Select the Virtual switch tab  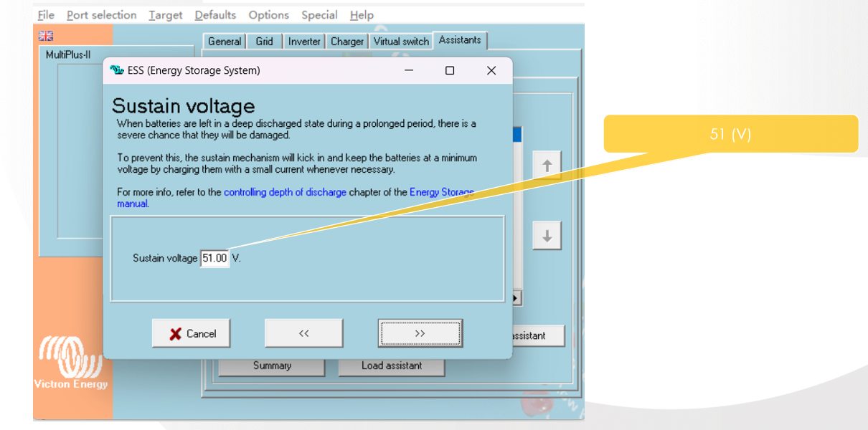(x=401, y=42)
